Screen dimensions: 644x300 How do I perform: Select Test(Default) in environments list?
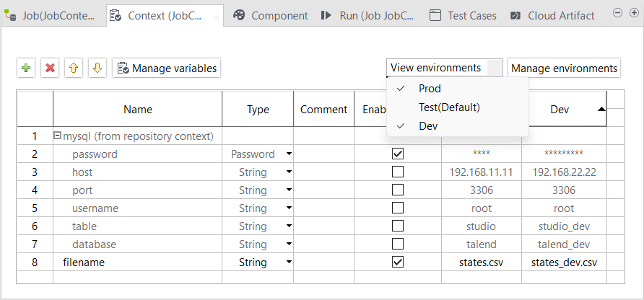pyautogui.click(x=449, y=107)
